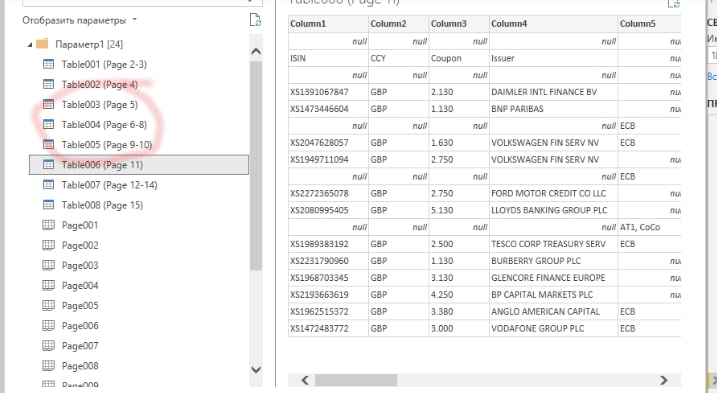Screen dimensions: 717x393
Task: Click the Table002 (Page 4) table icon
Action: (48, 84)
